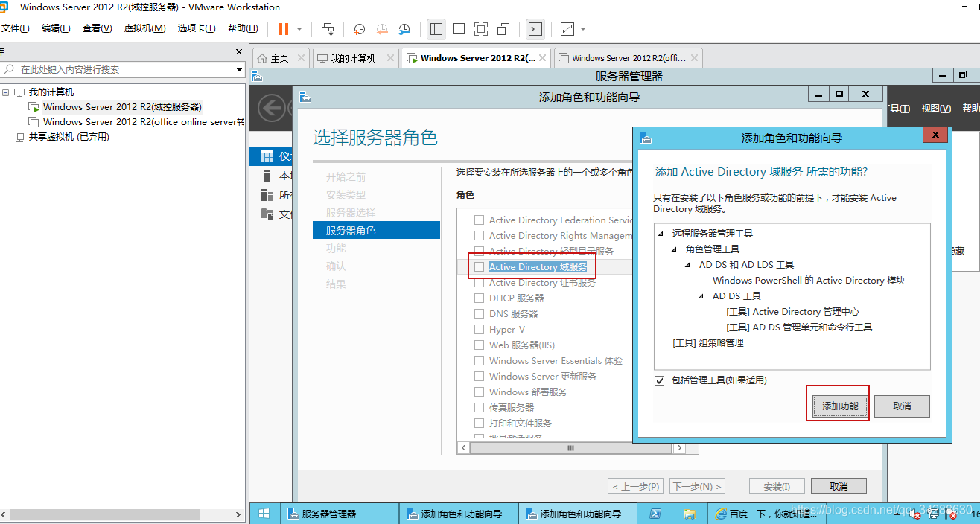Viewport: 980px width, 524px height.
Task: Click Server Manager back arrow button
Action: point(271,109)
